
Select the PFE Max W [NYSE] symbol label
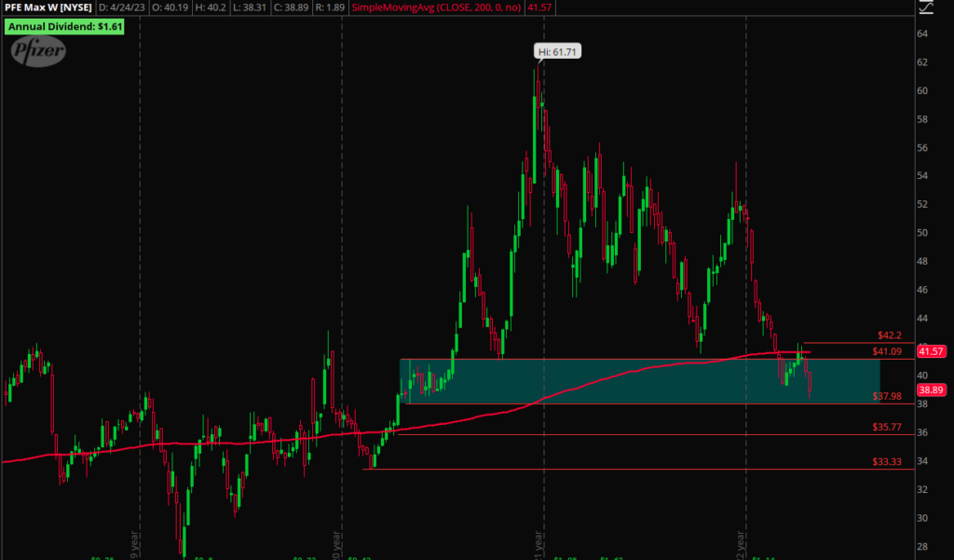tap(47, 8)
